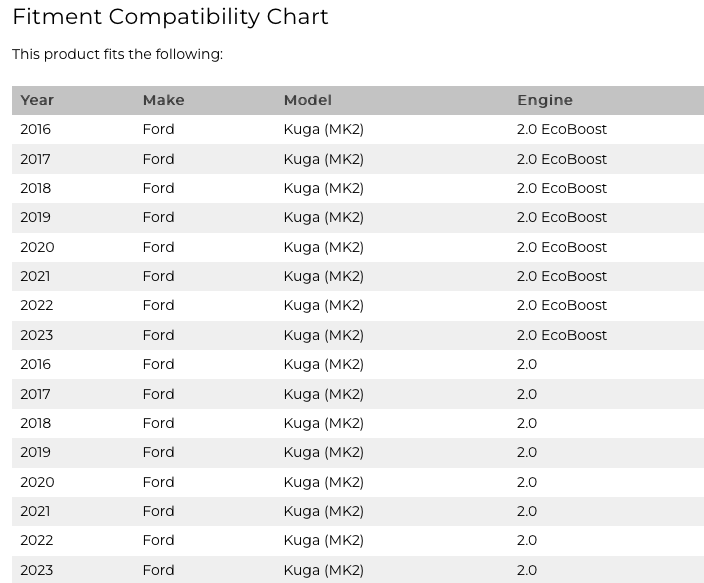Select year 2023 in the last table row

(36, 570)
